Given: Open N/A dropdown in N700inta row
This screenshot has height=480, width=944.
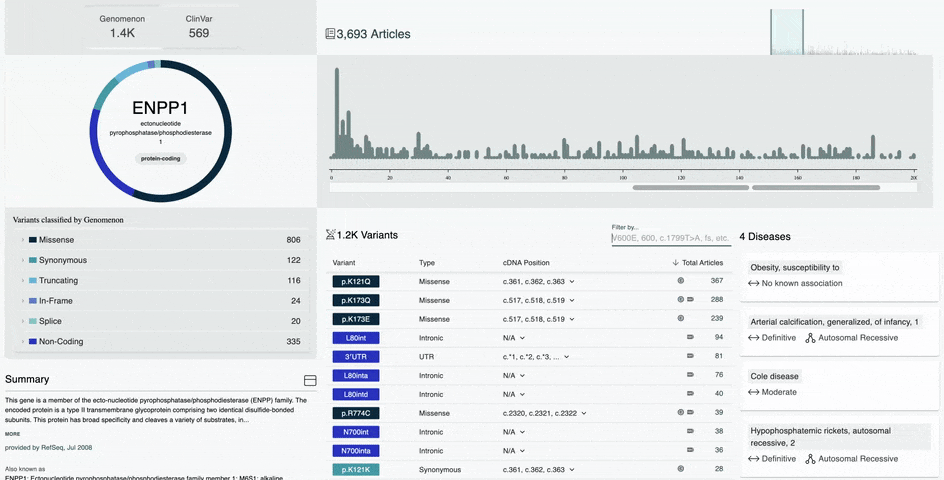Looking at the screenshot, I should (x=522, y=450).
